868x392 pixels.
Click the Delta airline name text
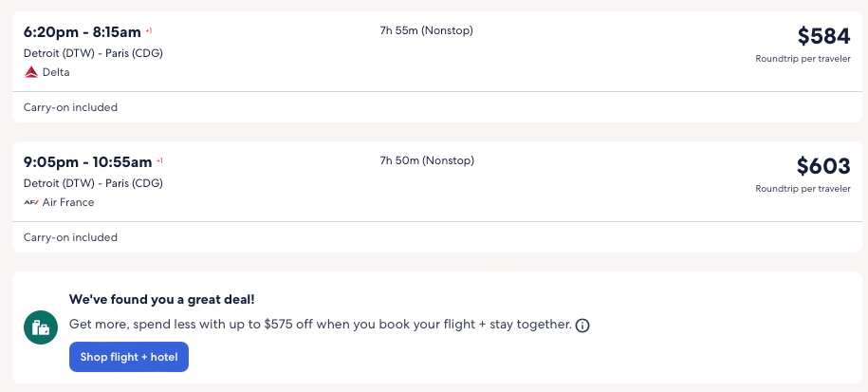pyautogui.click(x=56, y=72)
